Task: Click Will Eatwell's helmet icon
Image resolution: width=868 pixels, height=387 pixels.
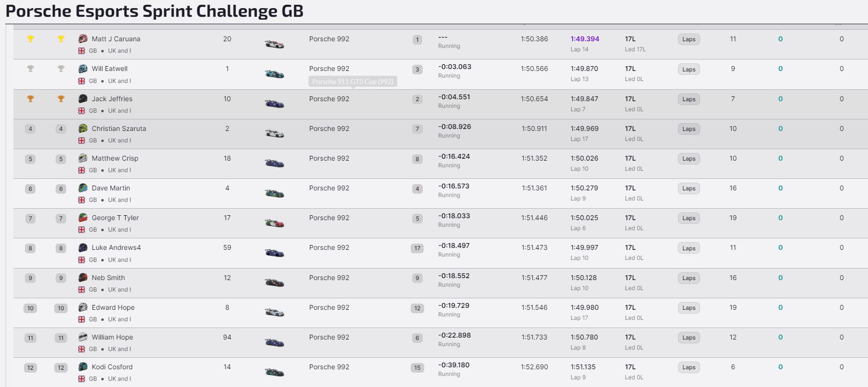Action: point(83,69)
